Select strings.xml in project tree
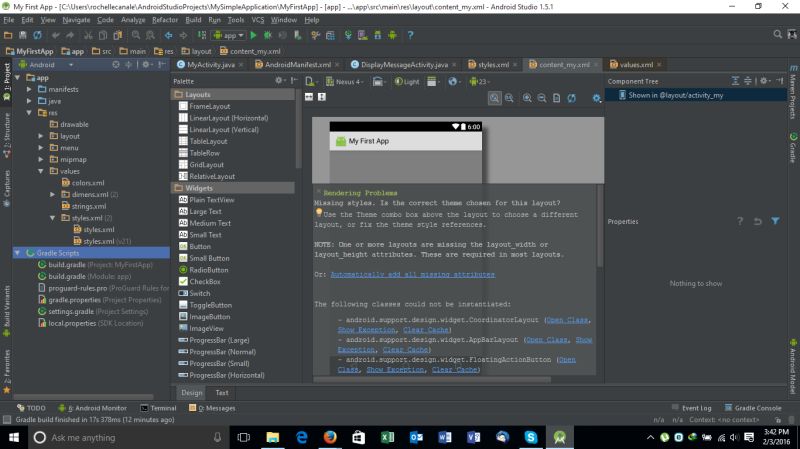Image resolution: width=800 pixels, height=449 pixels. pos(84,206)
